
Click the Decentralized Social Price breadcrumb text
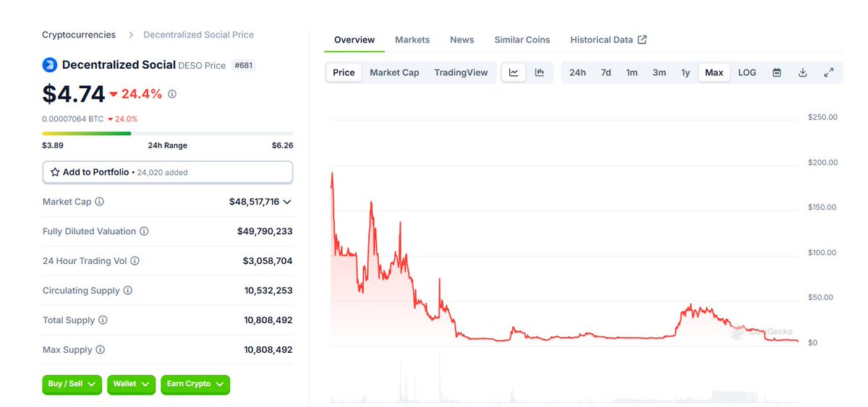[199, 35]
